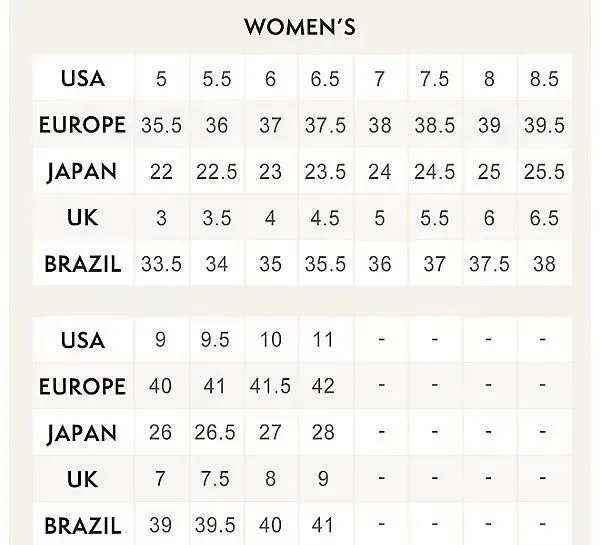
Task: Click Japan size 24.5 cell
Action: (x=435, y=171)
